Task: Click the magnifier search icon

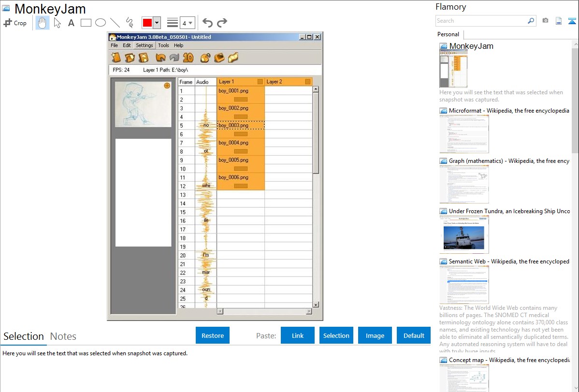Action: click(x=531, y=21)
